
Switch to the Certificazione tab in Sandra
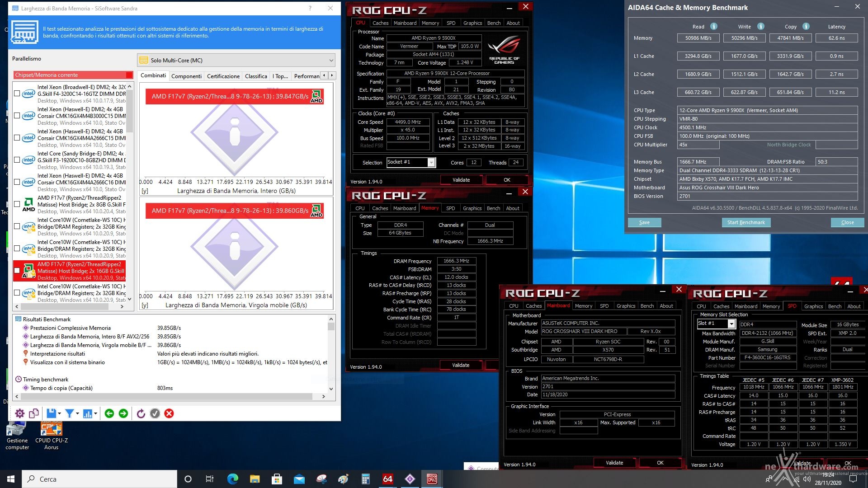click(x=223, y=76)
